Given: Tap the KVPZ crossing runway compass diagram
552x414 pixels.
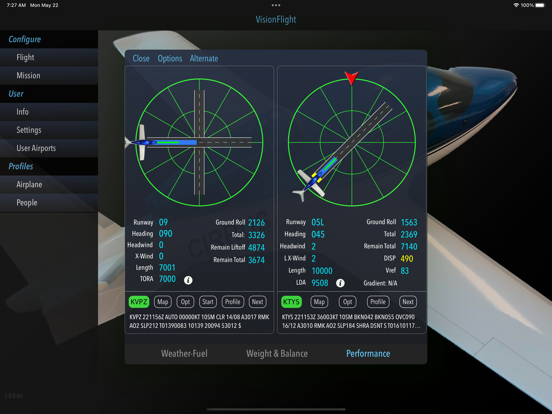Looking at the screenshot, I should [x=199, y=142].
